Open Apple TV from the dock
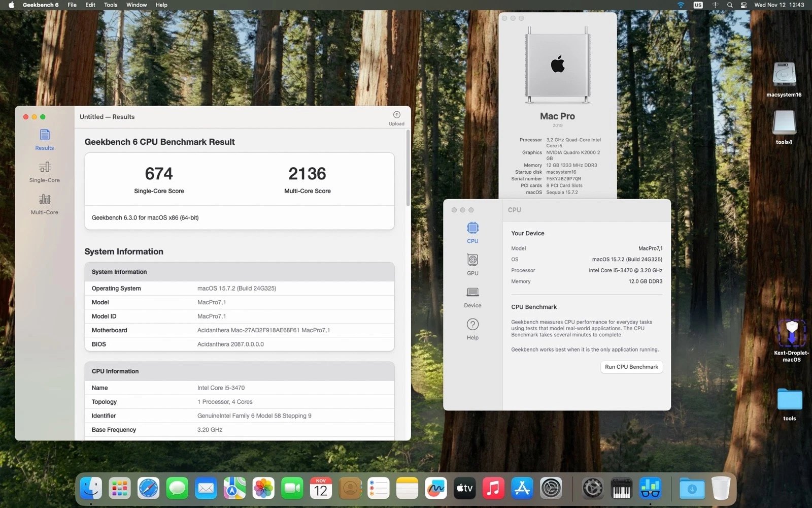 (x=464, y=489)
